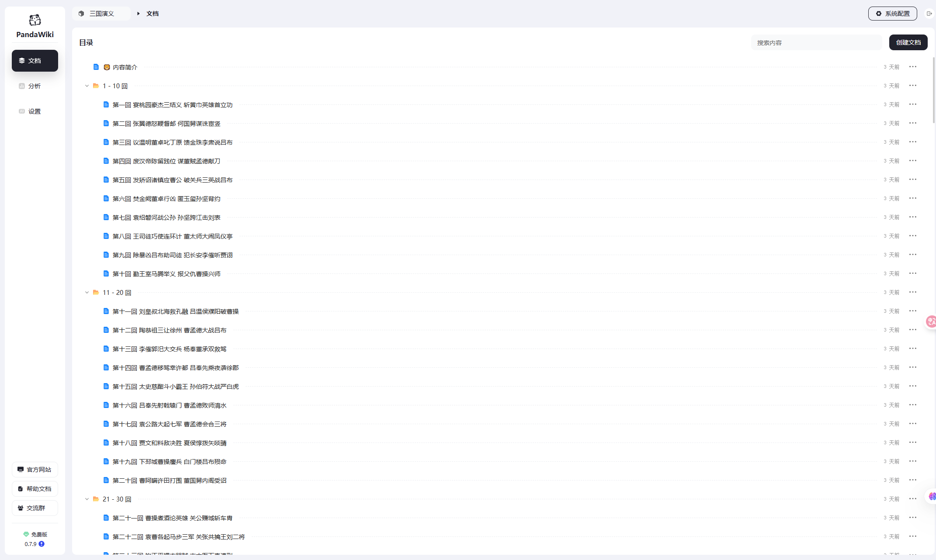
Task: Click the document icon of 第一回
Action: 106,104
